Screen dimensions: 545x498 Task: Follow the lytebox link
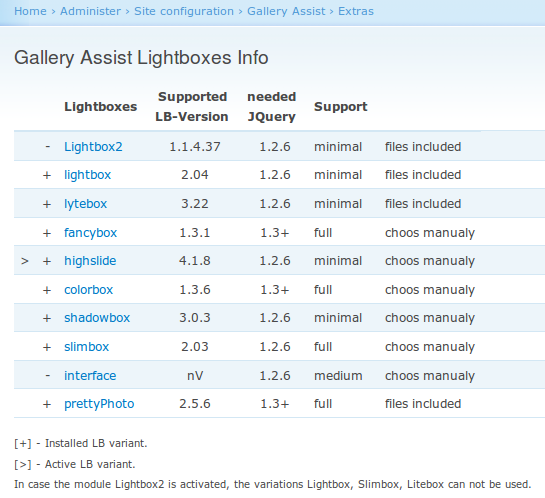(x=86, y=204)
